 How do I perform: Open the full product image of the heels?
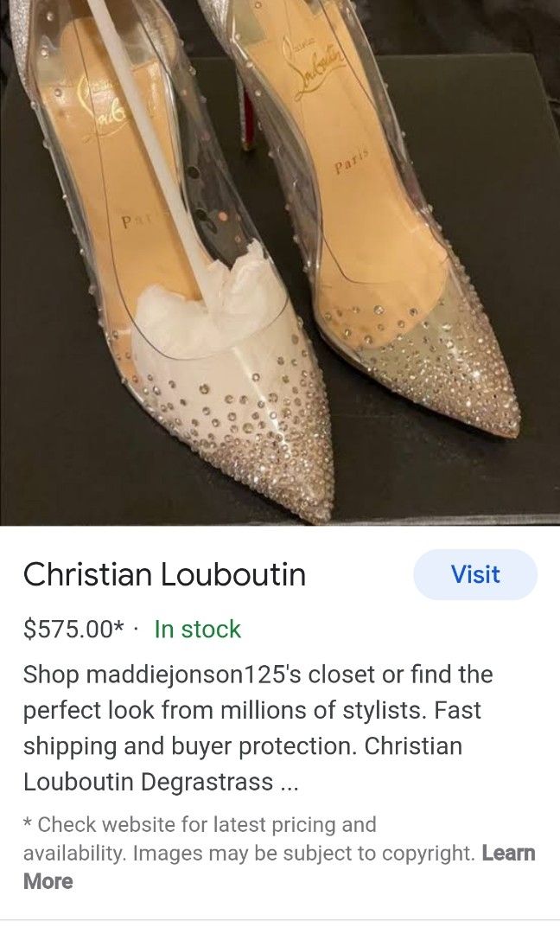pos(280,259)
